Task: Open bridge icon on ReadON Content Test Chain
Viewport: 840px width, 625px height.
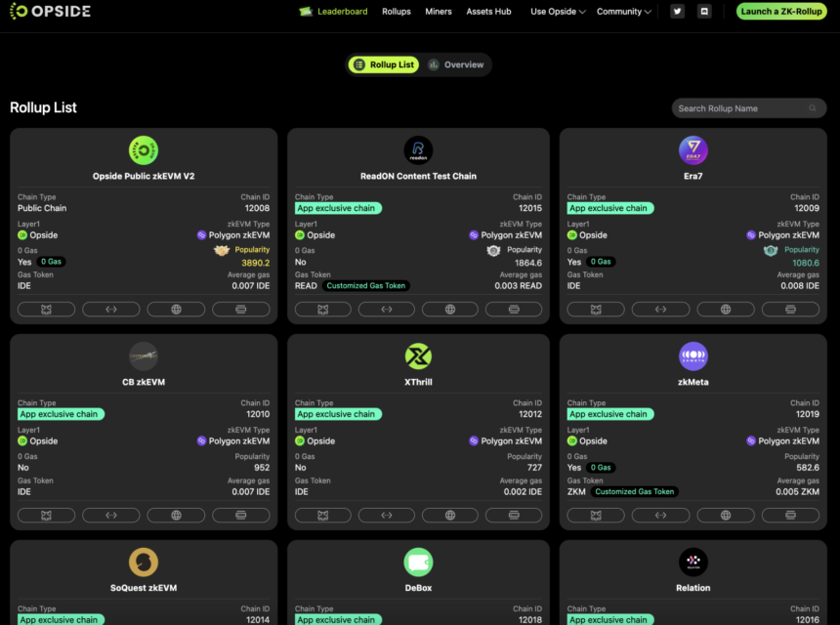Action: (x=386, y=309)
